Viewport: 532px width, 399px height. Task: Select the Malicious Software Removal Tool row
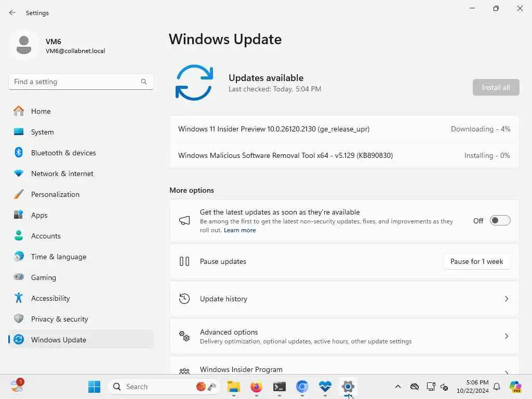(x=344, y=155)
